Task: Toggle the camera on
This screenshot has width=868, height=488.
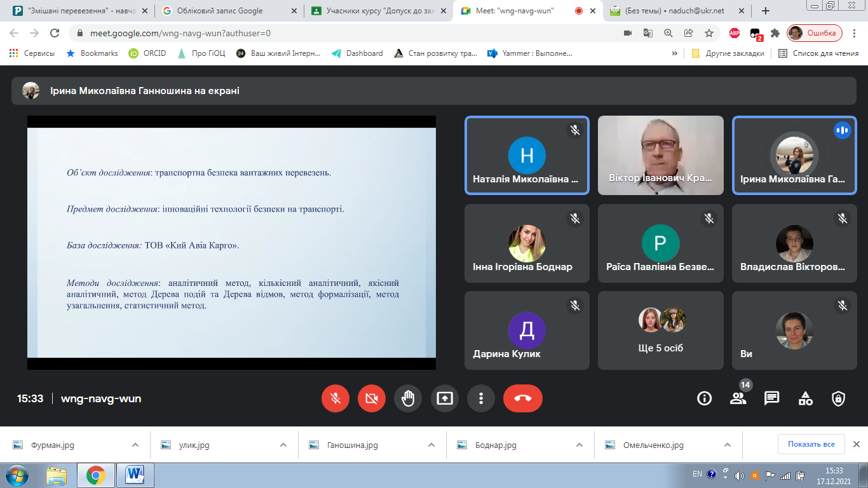Action: pyautogui.click(x=372, y=398)
